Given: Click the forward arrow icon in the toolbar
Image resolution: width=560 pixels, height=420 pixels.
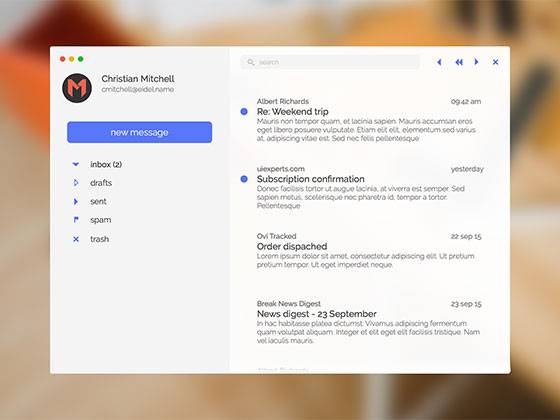Looking at the screenshot, I should point(476,62).
